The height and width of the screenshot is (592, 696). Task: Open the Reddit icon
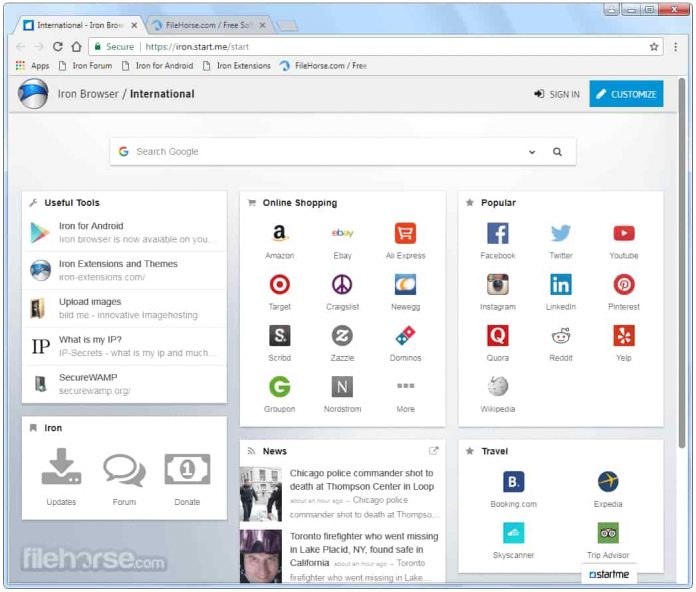(x=561, y=336)
